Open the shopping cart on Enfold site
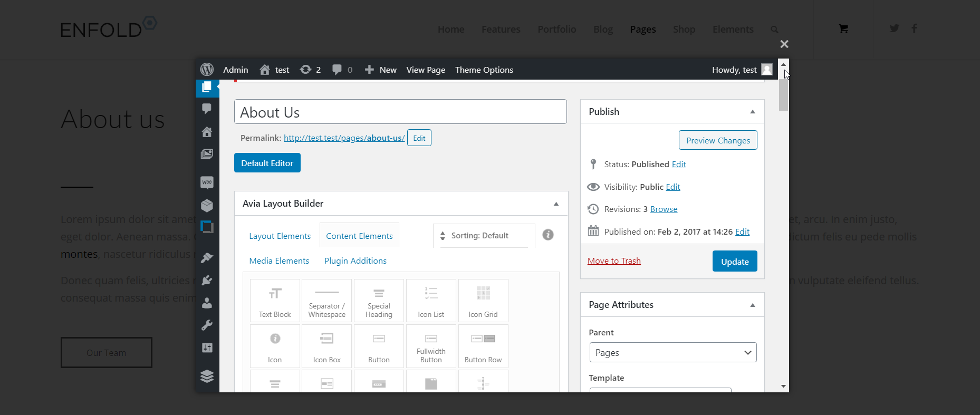This screenshot has width=980, height=415. 843,29
